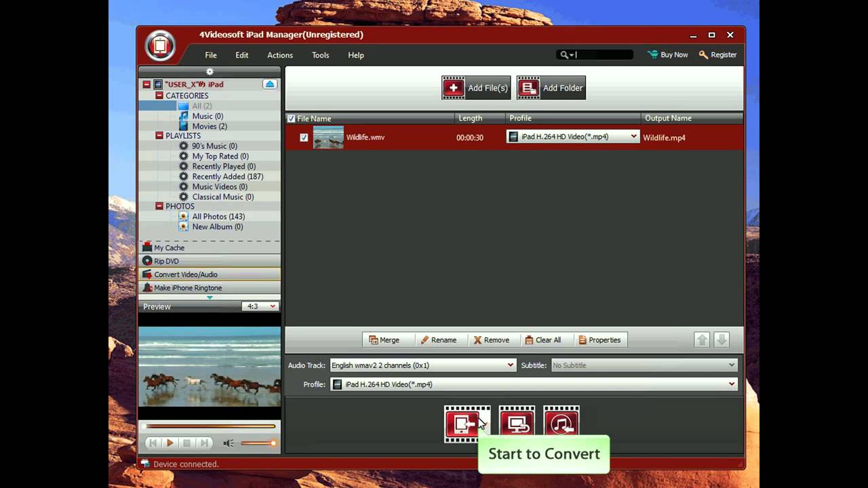Uncheck the Wildlife.wmv file checkbox
Screen dimensions: 868x488
coord(304,138)
